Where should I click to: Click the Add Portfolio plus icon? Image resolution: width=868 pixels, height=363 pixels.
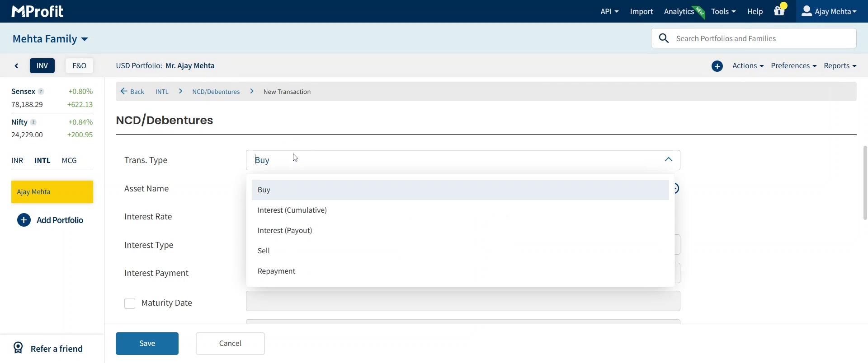[24, 220]
